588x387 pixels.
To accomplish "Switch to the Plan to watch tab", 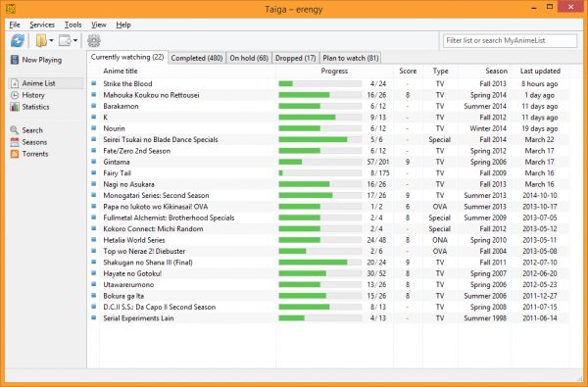I will point(351,58).
